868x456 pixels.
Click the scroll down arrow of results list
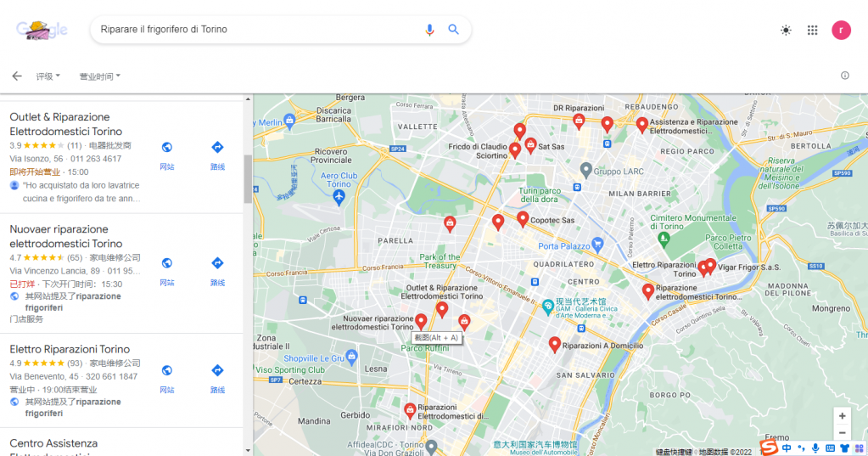pyautogui.click(x=248, y=451)
